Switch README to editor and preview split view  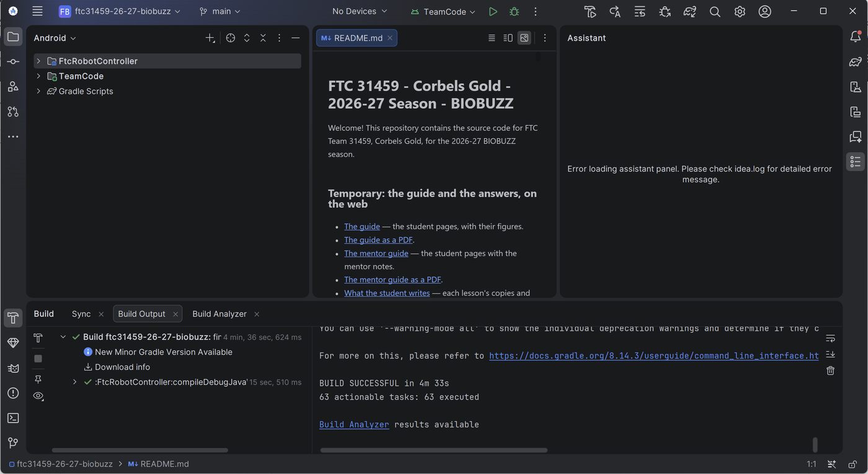[508, 38]
